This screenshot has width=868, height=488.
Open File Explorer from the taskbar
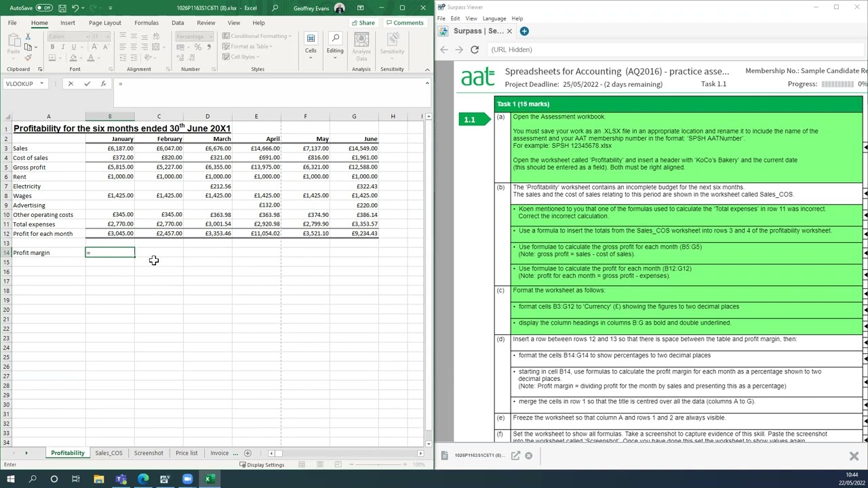[98, 479]
